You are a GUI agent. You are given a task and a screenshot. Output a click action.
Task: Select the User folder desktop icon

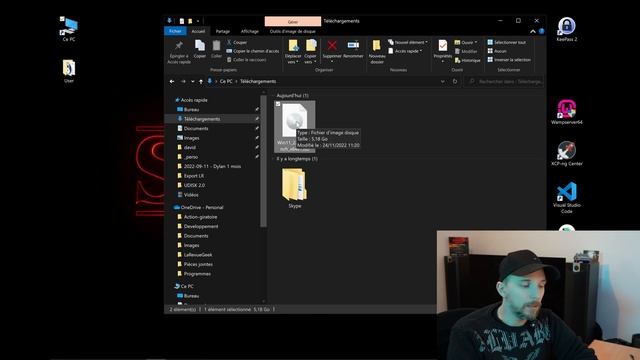click(69, 71)
